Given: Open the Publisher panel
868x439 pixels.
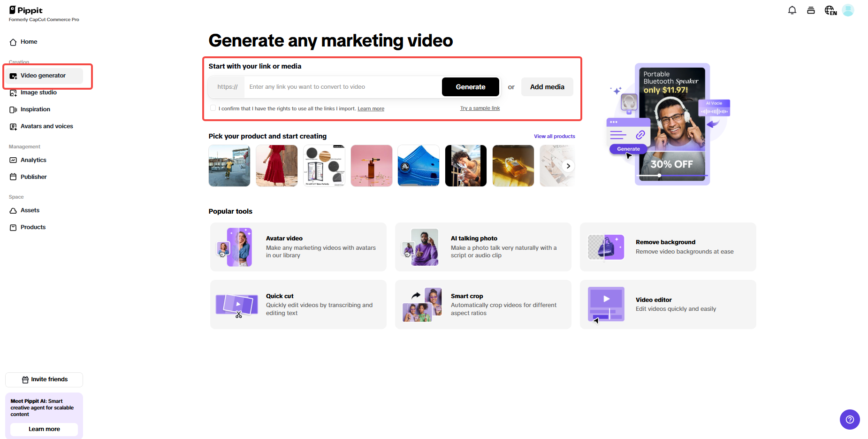Looking at the screenshot, I should (x=33, y=177).
